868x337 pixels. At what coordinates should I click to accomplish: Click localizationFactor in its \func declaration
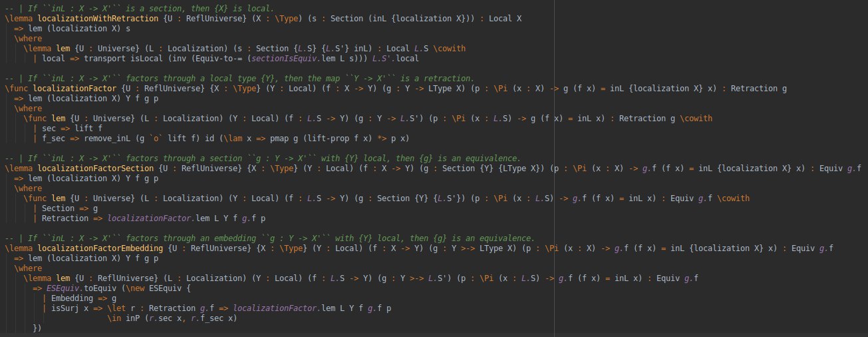tap(74, 89)
